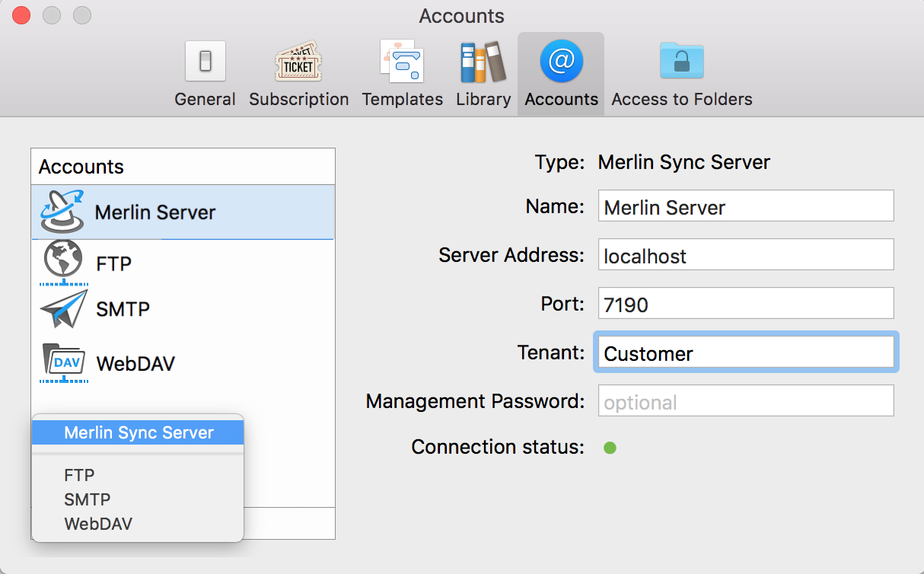Click the Server Address field

(x=746, y=255)
